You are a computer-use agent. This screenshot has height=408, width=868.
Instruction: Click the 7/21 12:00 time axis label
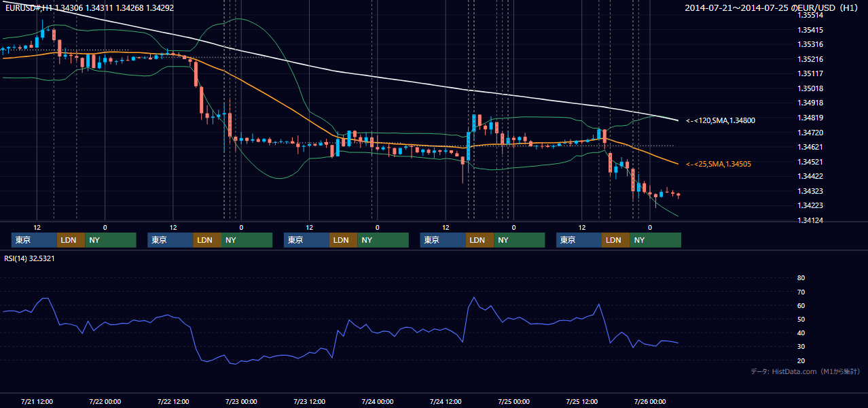point(37,401)
